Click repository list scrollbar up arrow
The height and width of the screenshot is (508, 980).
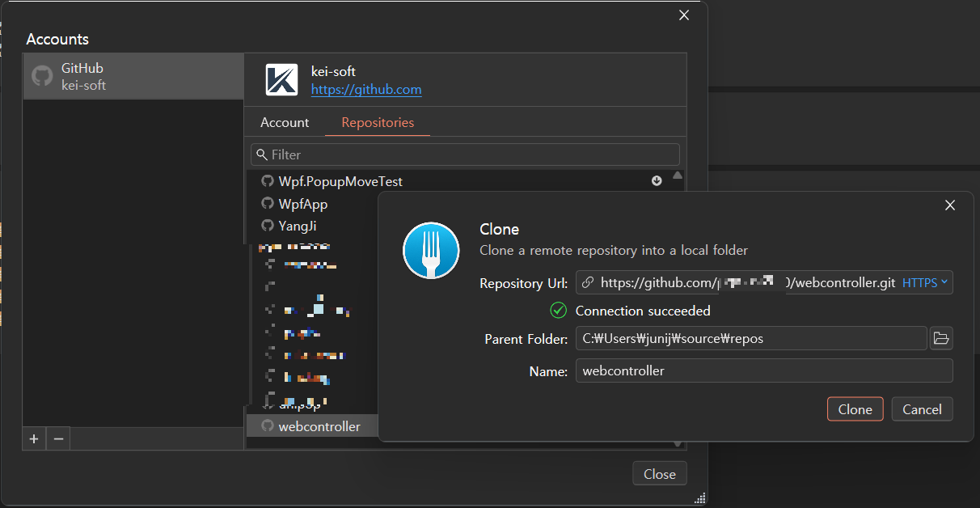click(x=678, y=176)
